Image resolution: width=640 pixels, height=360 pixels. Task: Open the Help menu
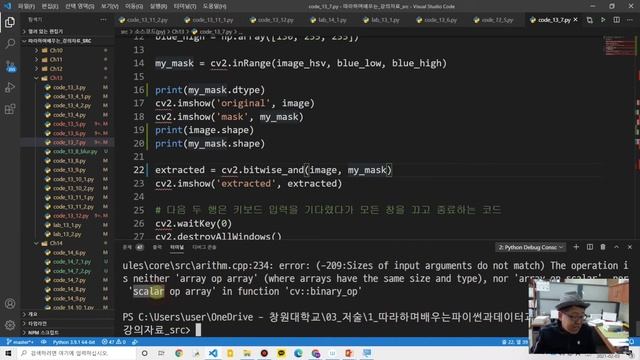click(x=214, y=6)
